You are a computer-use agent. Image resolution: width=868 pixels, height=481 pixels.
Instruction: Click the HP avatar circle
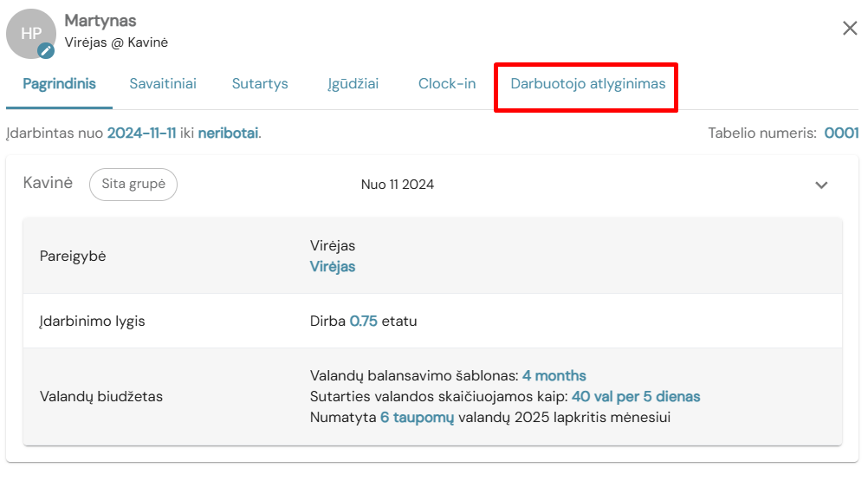[x=31, y=34]
